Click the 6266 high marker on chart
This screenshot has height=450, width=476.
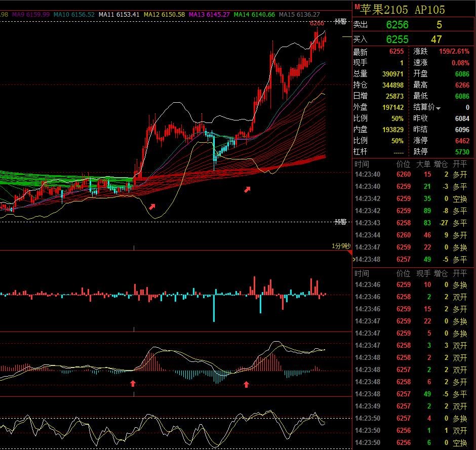coord(316,23)
